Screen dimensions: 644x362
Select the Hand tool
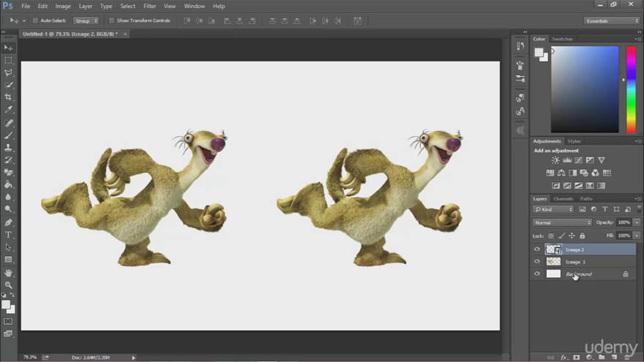click(x=8, y=273)
